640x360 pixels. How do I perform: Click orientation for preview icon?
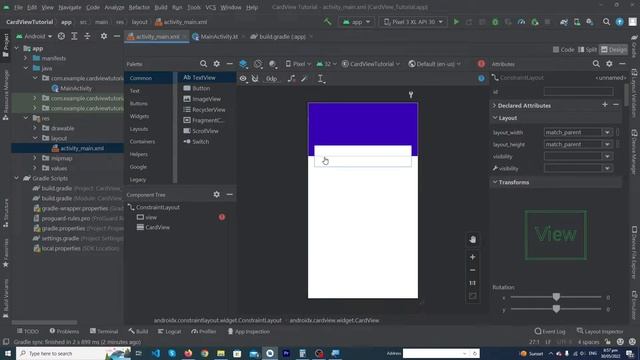tap(258, 64)
